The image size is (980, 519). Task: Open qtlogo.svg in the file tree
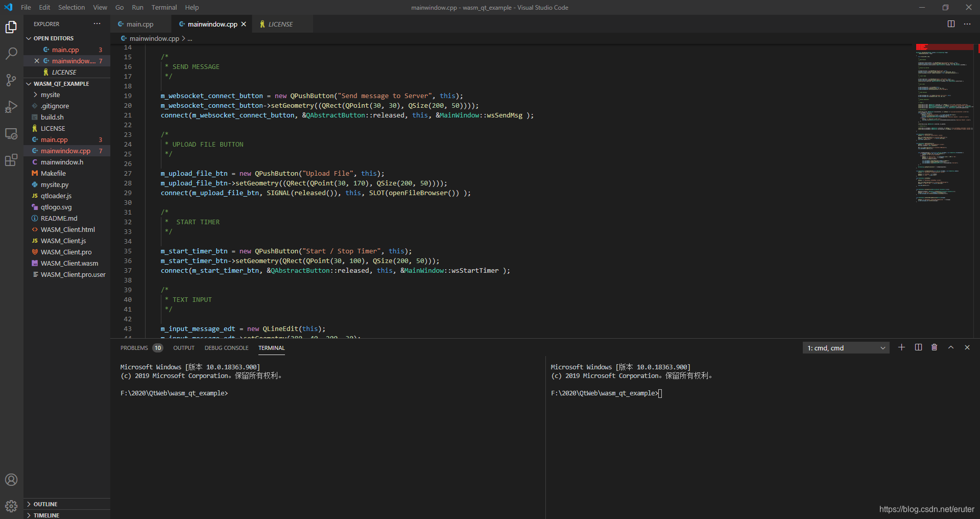[67, 207]
